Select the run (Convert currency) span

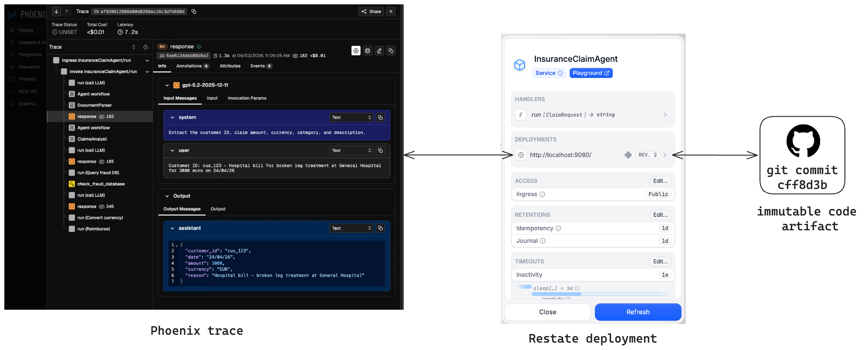pyautogui.click(x=100, y=218)
